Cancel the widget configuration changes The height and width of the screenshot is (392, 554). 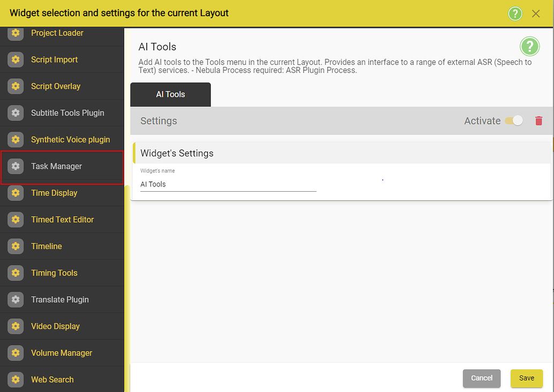coord(481,378)
